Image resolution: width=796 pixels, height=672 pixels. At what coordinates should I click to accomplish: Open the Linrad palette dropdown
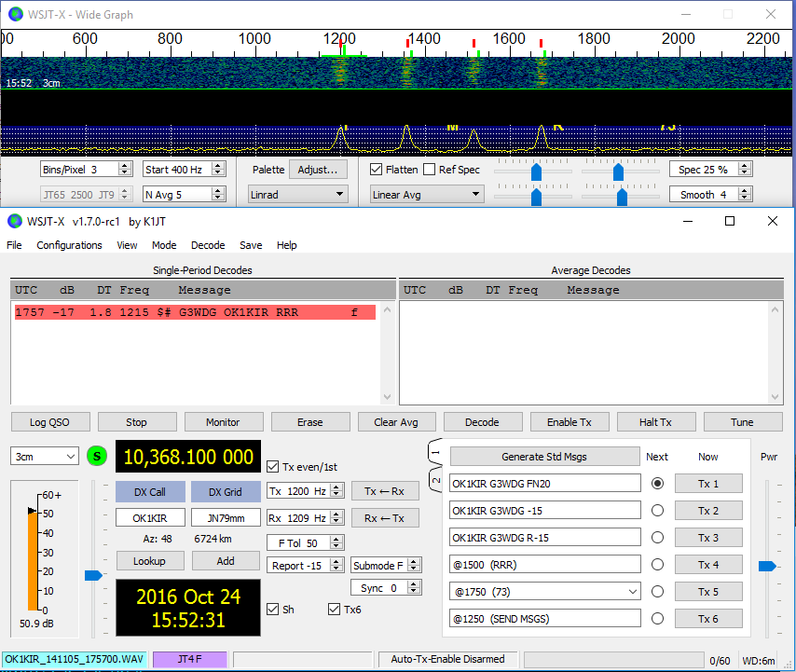tap(298, 195)
